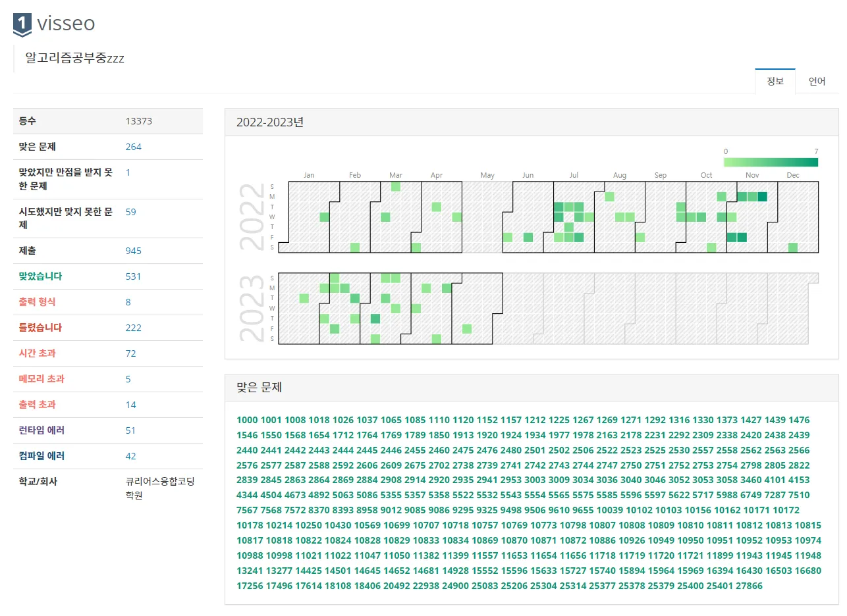Viewport: 847px width, 616px height.
Task: Click the 컴파일 에러 count 42
Action: click(x=130, y=456)
